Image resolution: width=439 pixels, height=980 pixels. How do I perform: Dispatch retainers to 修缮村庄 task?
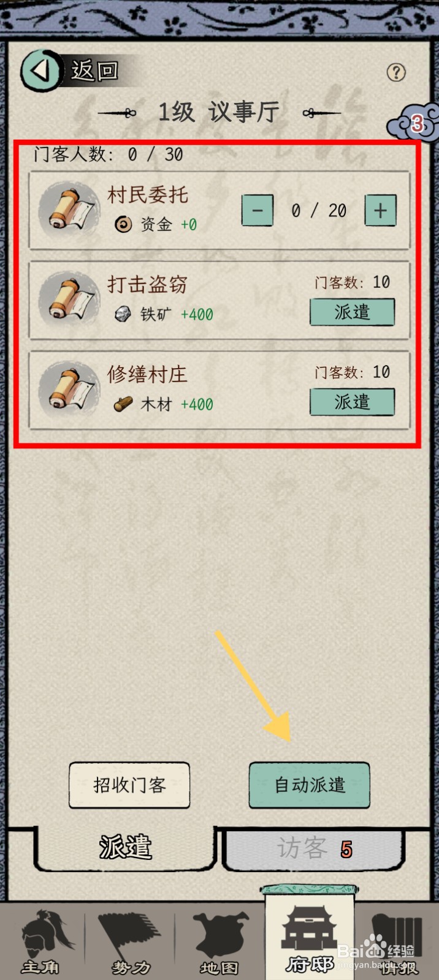(352, 402)
